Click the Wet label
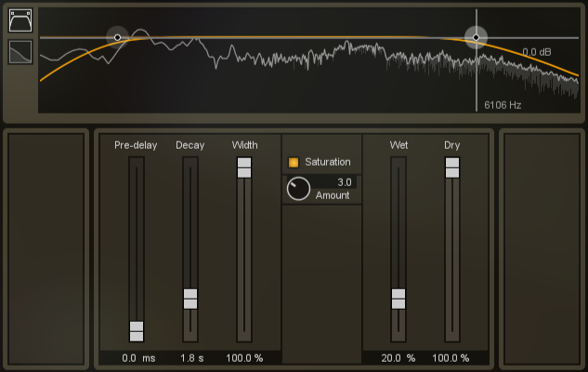 click(x=399, y=145)
